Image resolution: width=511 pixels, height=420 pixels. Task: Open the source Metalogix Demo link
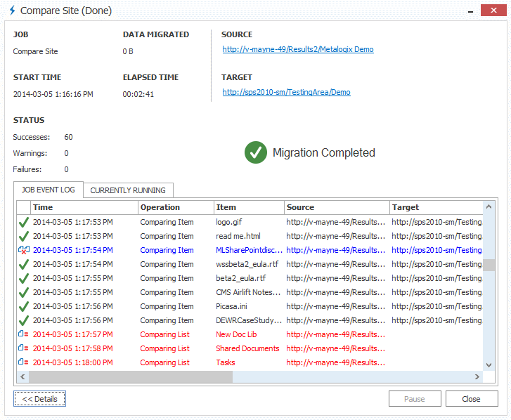(298, 49)
